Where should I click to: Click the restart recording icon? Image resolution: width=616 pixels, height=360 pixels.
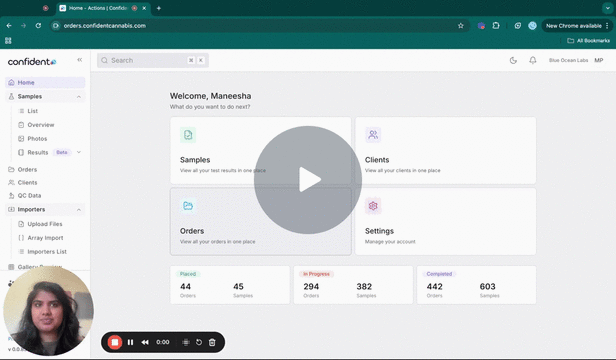pyautogui.click(x=199, y=342)
